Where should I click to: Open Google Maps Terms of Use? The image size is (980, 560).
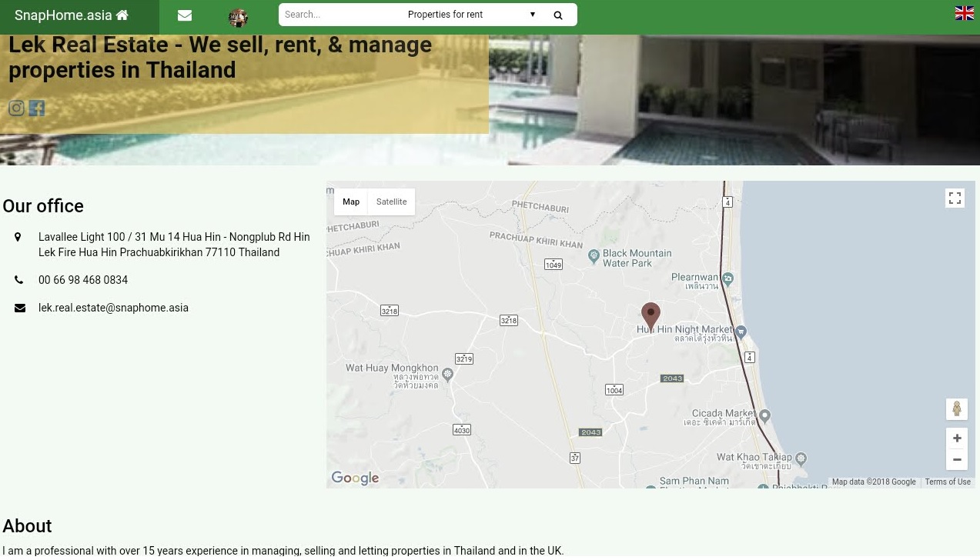(947, 482)
